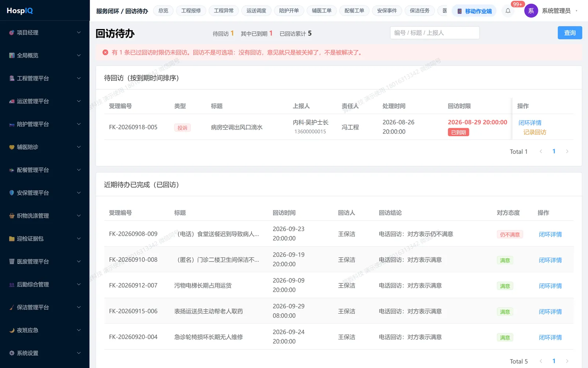Expand the 全局概览 menu chevron
This screenshot has height=368, width=588.
(x=79, y=56)
